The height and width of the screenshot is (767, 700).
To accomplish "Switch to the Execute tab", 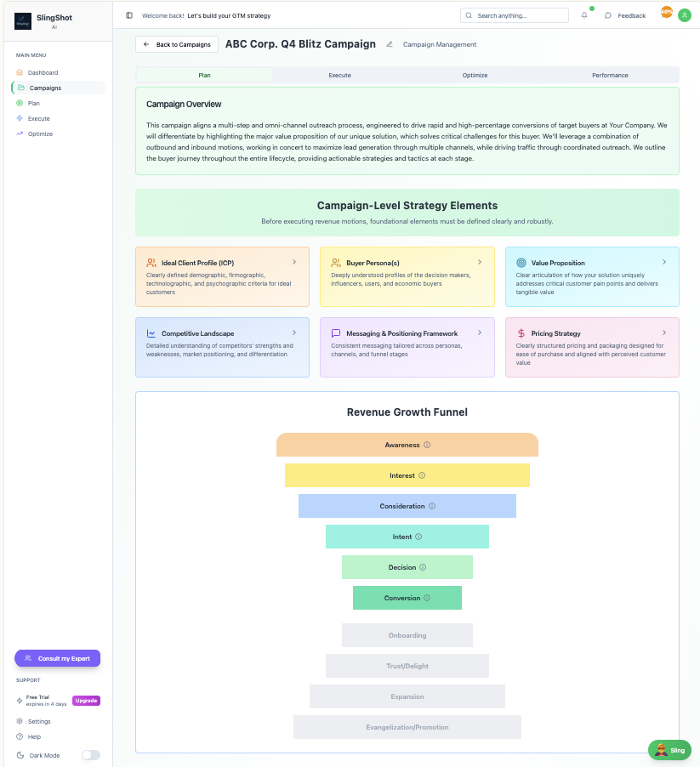I will [x=339, y=75].
